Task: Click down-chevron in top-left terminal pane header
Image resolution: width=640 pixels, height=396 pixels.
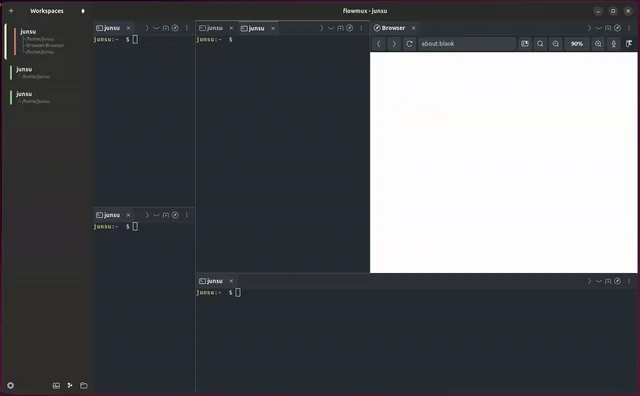Action: [156, 28]
